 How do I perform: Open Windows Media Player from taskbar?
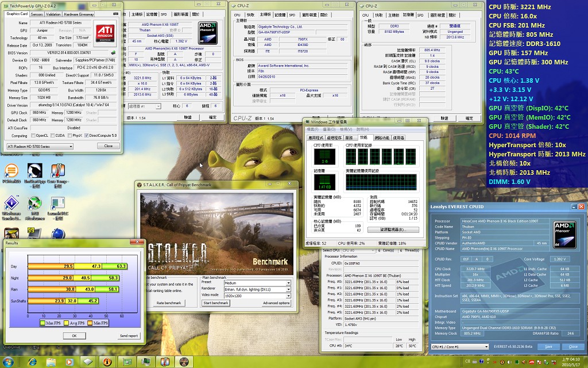coord(69,362)
